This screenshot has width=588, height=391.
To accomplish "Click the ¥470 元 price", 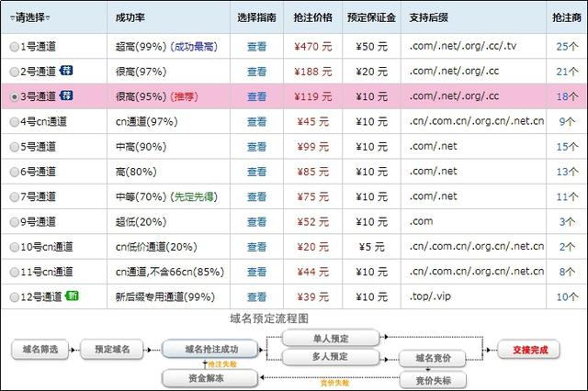I will tap(312, 47).
